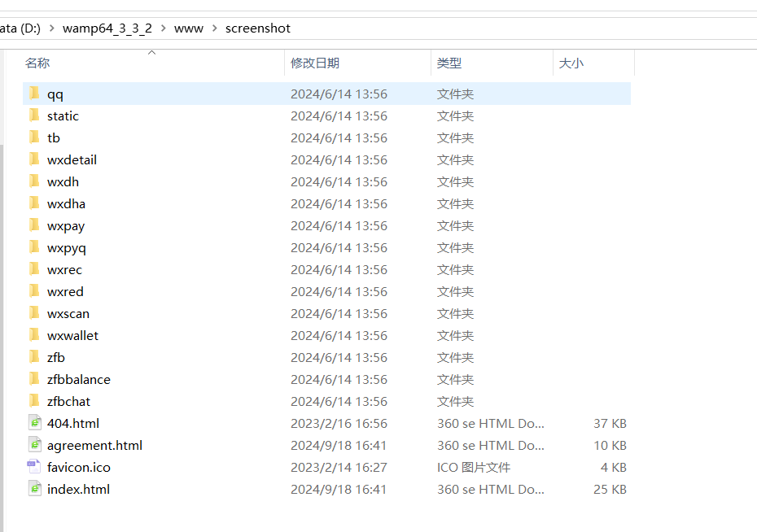Click the screenshot breadcrumb in address bar
This screenshot has height=532, width=757.
tap(257, 28)
